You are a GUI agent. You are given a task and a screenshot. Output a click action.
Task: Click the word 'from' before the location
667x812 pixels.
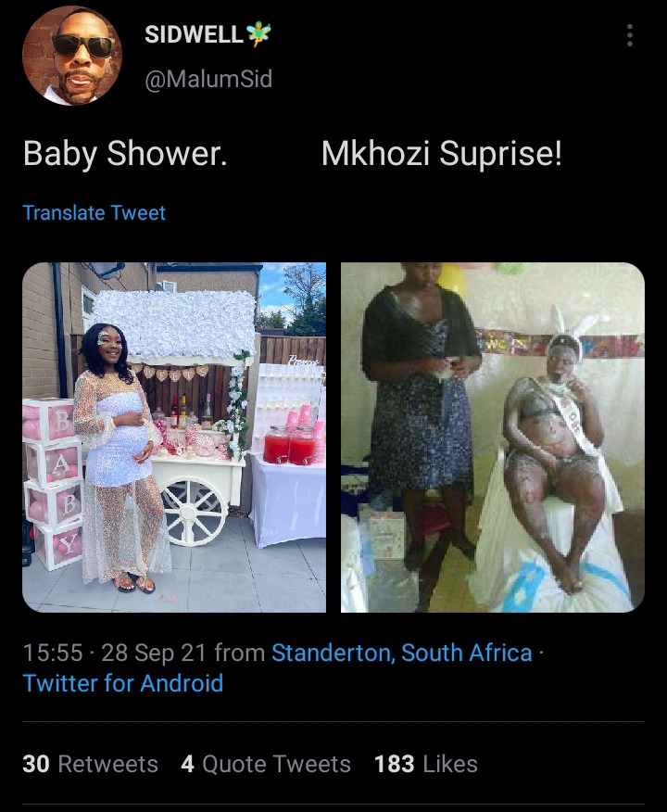coord(240,653)
